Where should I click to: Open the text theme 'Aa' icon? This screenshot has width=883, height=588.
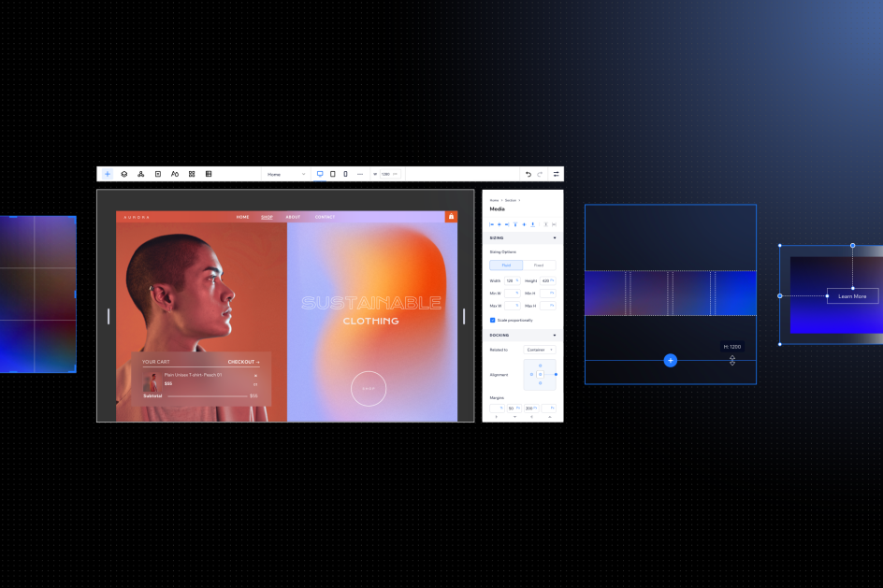[175, 174]
